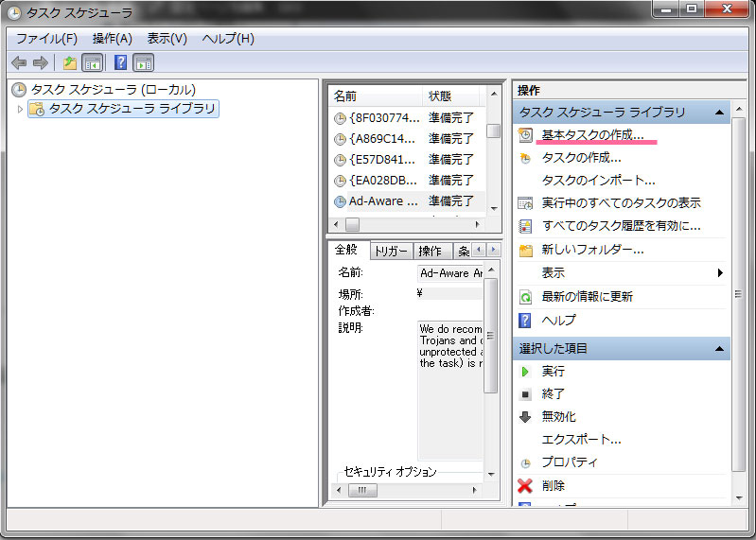
Task: Click the blue Help toolbar icon
Action: point(120,62)
